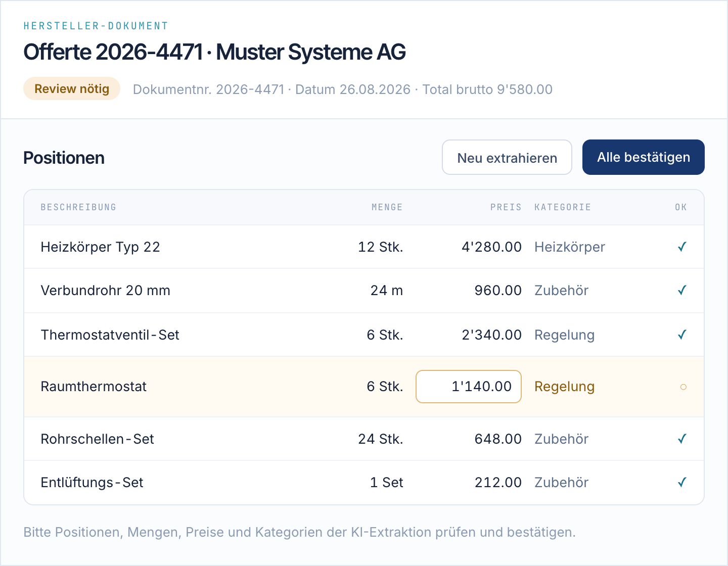The height and width of the screenshot is (566, 728).
Task: Select description Rohrschellen-Set
Action: [97, 439]
